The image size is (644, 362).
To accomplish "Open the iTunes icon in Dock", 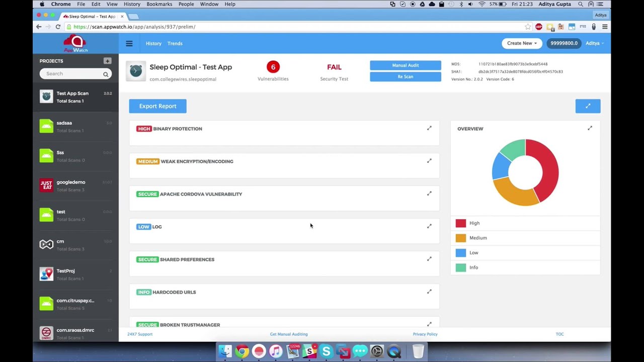I will [x=276, y=351].
